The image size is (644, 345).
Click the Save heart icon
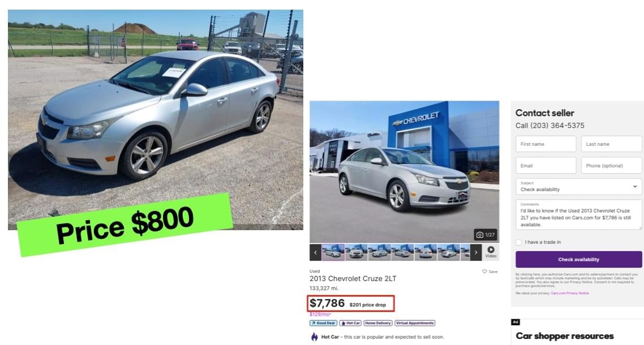coord(484,271)
